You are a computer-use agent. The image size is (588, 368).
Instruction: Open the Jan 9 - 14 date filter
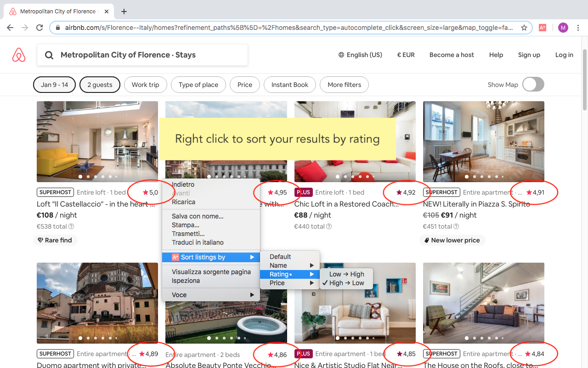click(x=55, y=85)
